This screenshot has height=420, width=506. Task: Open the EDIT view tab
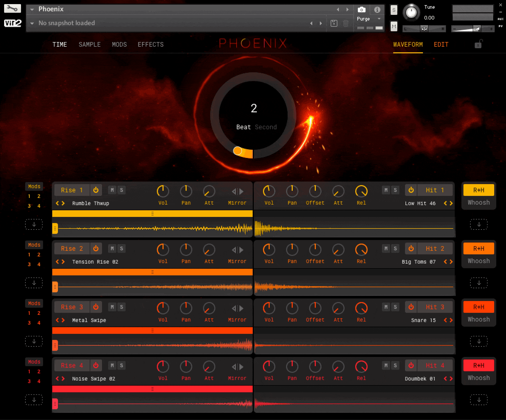(441, 45)
